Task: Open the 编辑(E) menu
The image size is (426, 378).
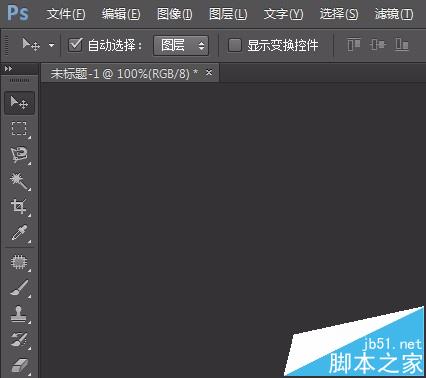Action: tap(121, 14)
